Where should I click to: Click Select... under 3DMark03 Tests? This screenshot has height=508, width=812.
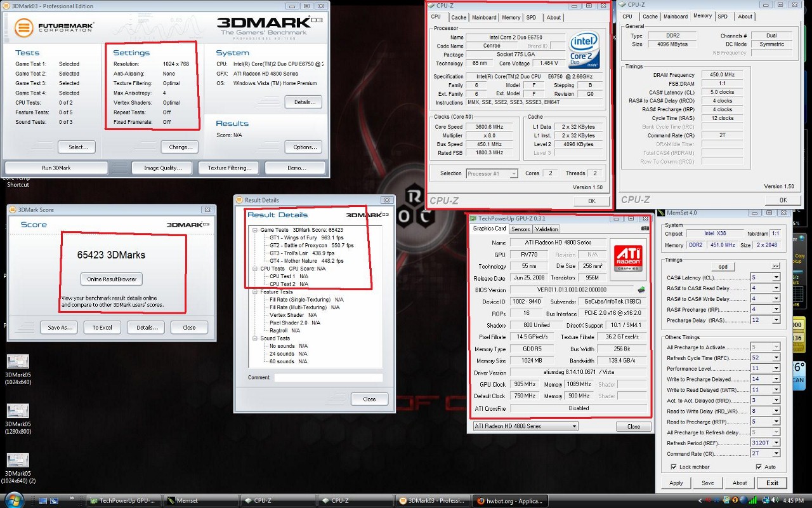click(x=78, y=147)
